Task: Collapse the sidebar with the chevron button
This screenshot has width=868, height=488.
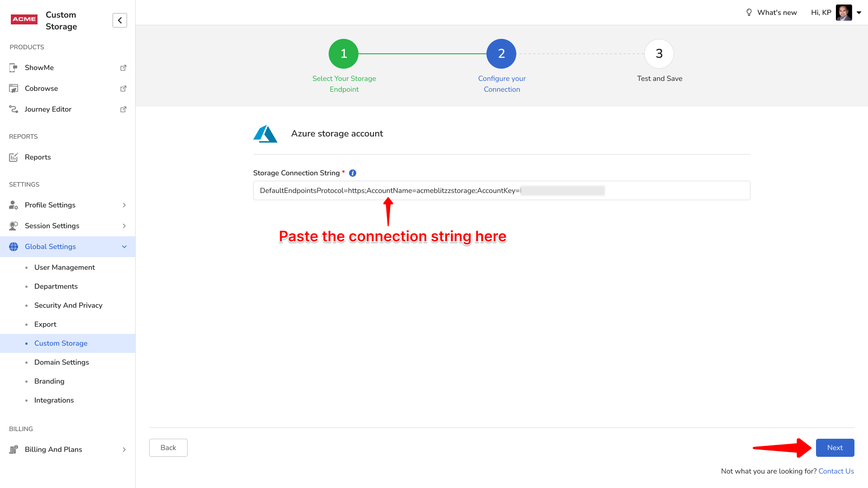Action: [120, 20]
